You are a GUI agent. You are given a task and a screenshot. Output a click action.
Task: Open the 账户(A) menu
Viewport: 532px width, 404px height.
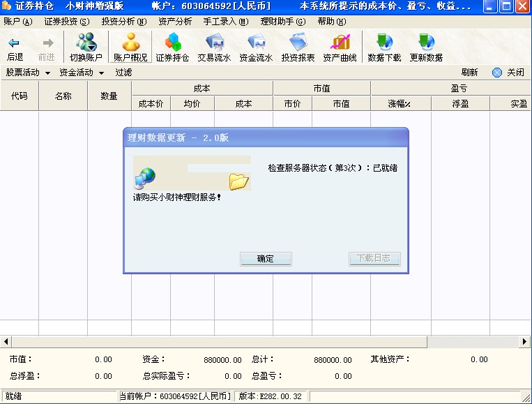coord(18,22)
